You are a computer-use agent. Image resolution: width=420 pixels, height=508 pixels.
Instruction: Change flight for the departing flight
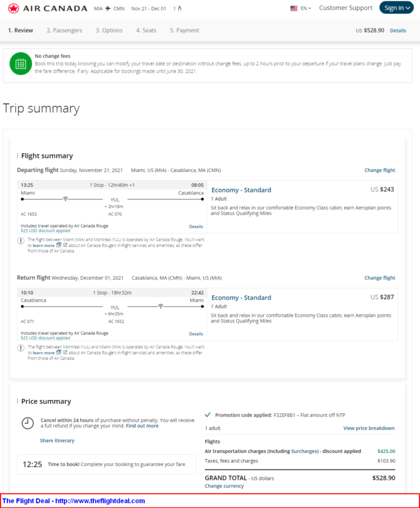[380, 170]
